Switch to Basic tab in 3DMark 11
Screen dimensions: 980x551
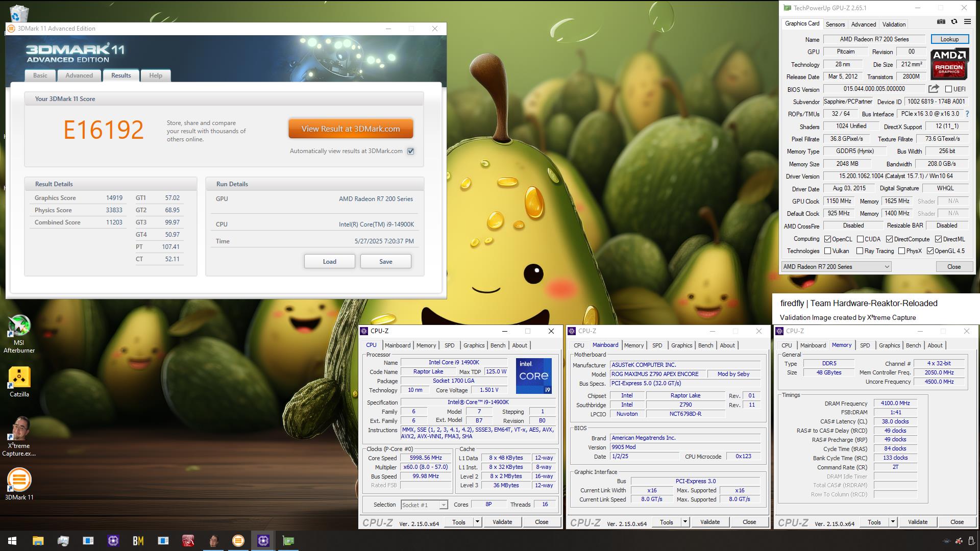[x=40, y=76]
